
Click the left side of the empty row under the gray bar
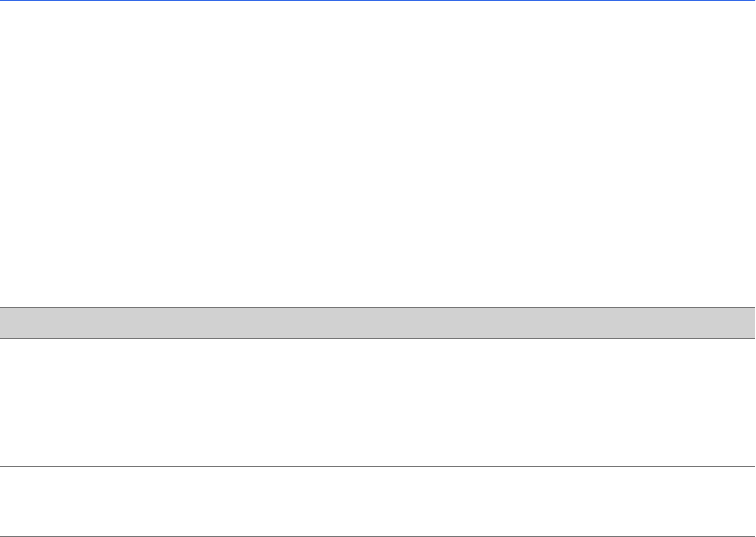pos(35,402)
